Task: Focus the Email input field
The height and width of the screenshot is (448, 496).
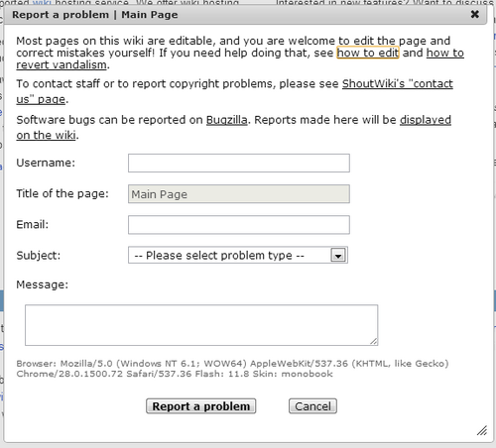Action: tap(239, 225)
